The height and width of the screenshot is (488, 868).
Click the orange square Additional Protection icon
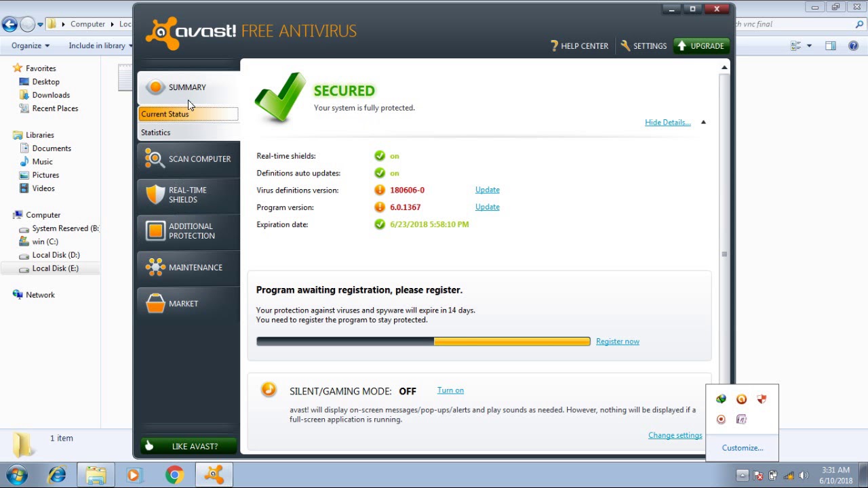(155, 231)
